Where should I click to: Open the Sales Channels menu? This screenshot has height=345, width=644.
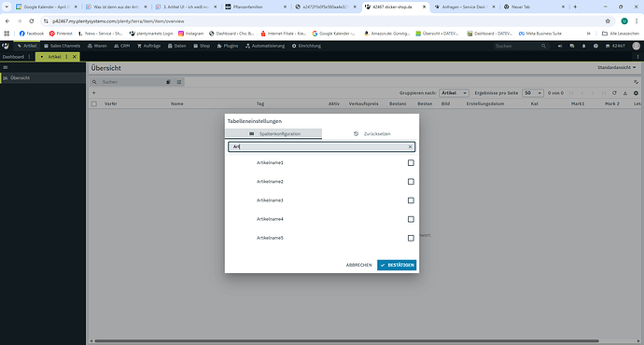(62, 46)
